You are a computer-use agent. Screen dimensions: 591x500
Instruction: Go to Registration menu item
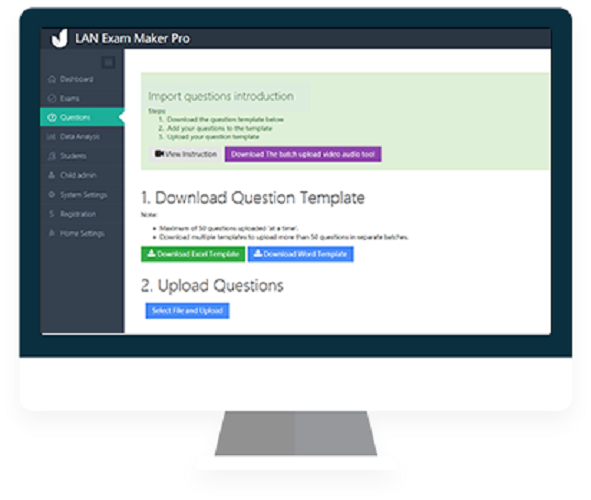[x=82, y=214]
